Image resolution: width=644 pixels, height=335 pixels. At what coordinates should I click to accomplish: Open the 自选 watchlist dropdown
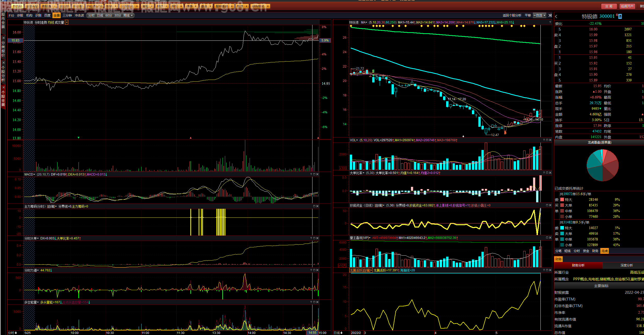click(540, 15)
